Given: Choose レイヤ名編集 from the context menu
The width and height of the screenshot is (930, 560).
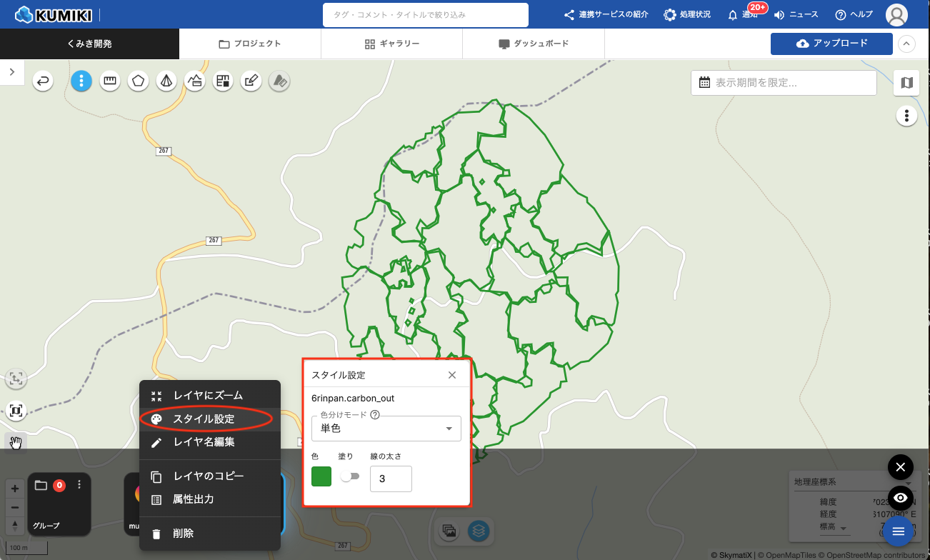Looking at the screenshot, I should pos(204,442).
